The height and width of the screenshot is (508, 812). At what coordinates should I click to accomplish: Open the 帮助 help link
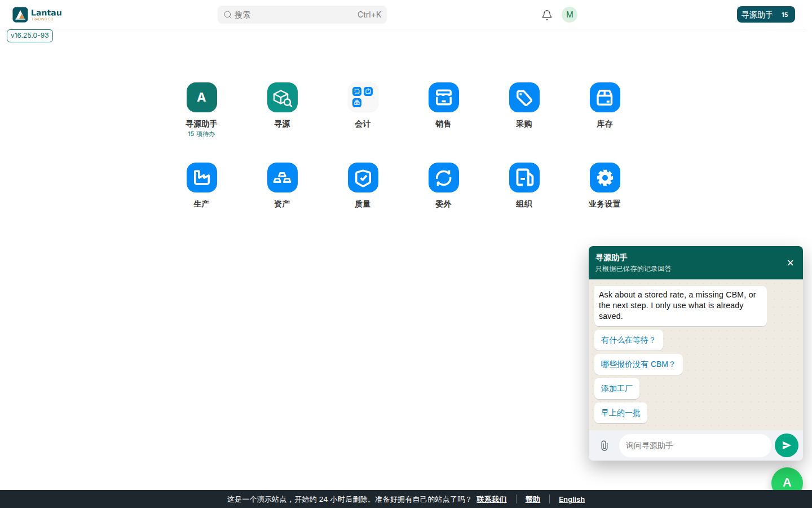click(x=533, y=499)
